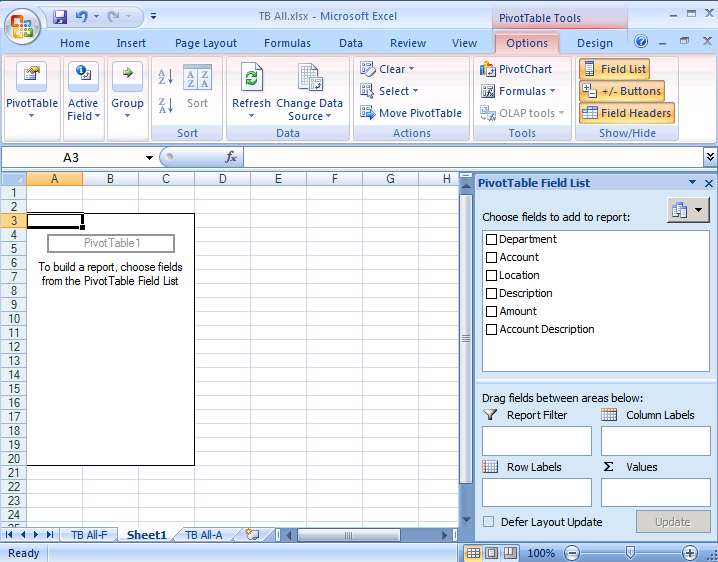Image resolution: width=718 pixels, height=562 pixels.
Task: Select row 10 header
Action: 14,319
